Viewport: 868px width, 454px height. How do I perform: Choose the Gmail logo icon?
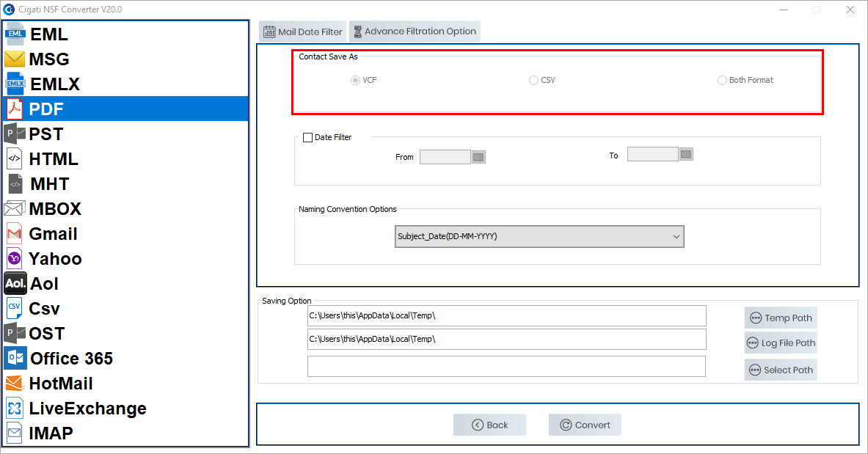(15, 234)
